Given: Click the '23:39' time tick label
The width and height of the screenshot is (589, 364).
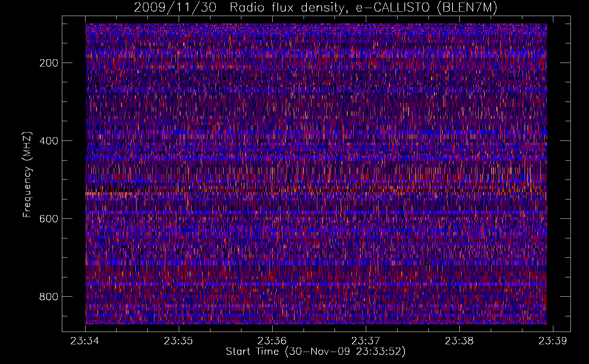Looking at the screenshot, I should pos(553,341).
